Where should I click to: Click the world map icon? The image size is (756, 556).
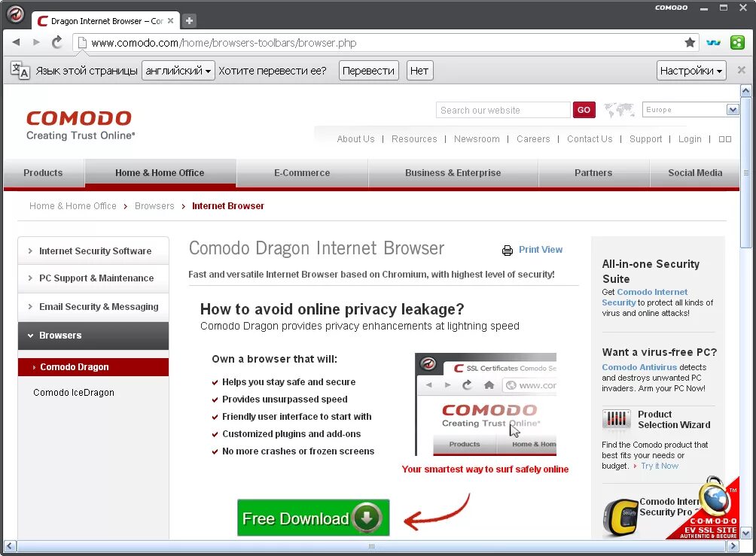coord(619,110)
